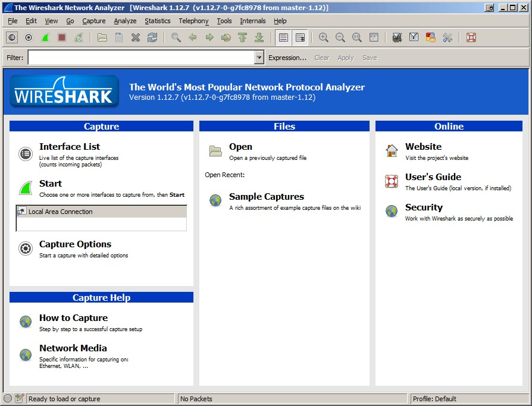Open the Edit menu
The height and width of the screenshot is (406, 532).
click(x=31, y=21)
